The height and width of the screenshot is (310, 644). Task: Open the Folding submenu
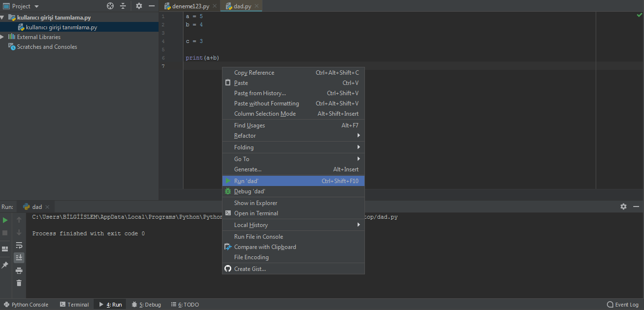(293, 147)
